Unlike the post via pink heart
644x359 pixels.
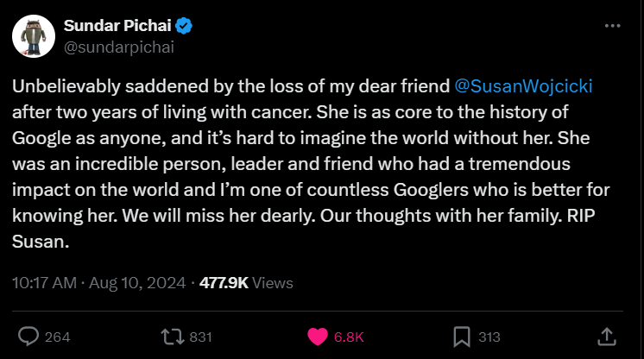[318, 336]
